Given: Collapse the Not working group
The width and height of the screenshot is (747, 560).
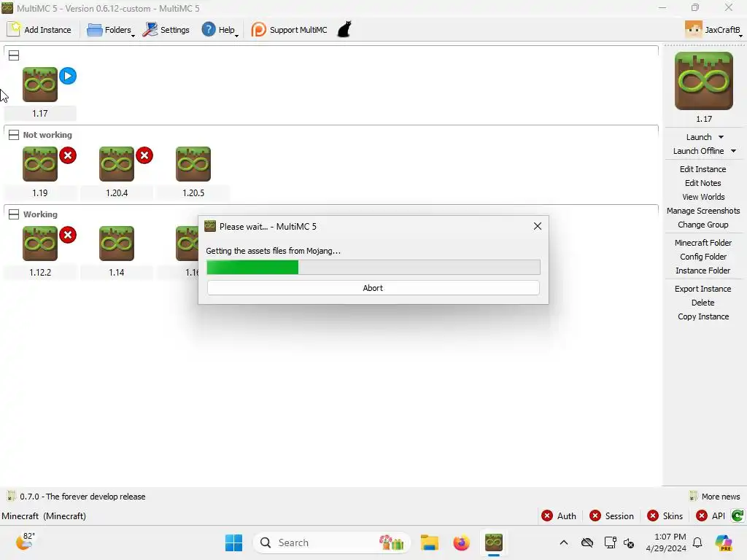Looking at the screenshot, I should click(x=14, y=135).
